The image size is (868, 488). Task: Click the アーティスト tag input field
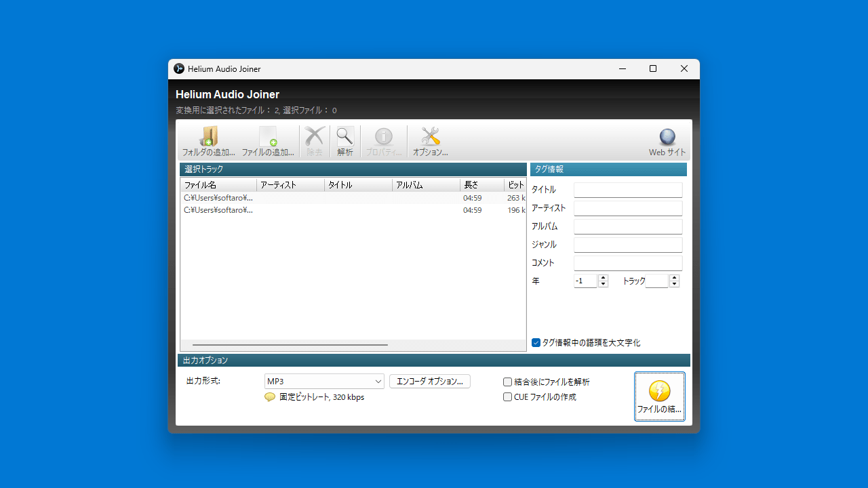coord(628,208)
